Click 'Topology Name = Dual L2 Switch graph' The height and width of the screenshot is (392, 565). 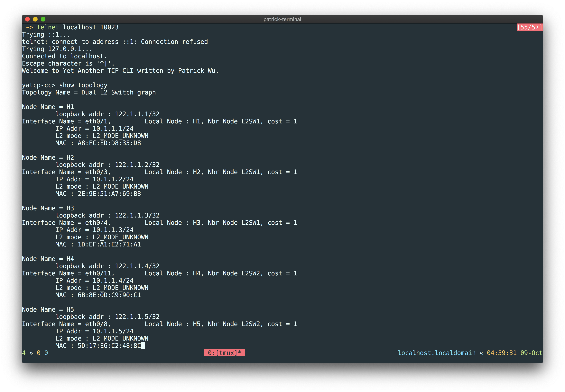click(x=89, y=92)
